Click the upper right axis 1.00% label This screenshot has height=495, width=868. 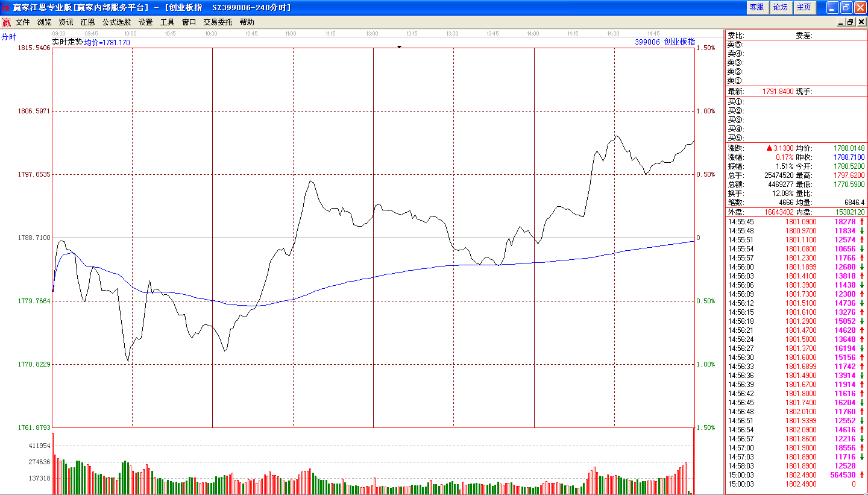tap(706, 111)
